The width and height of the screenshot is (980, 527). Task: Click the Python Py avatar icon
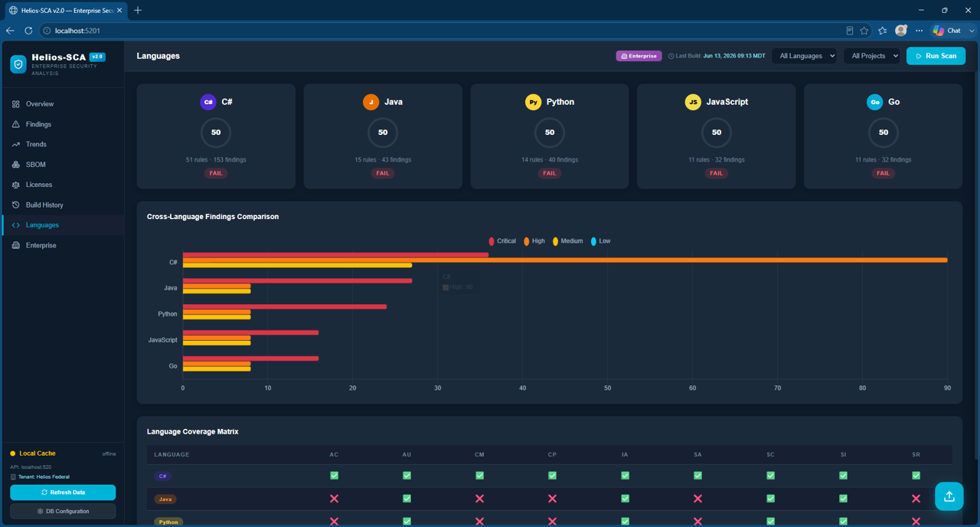534,102
